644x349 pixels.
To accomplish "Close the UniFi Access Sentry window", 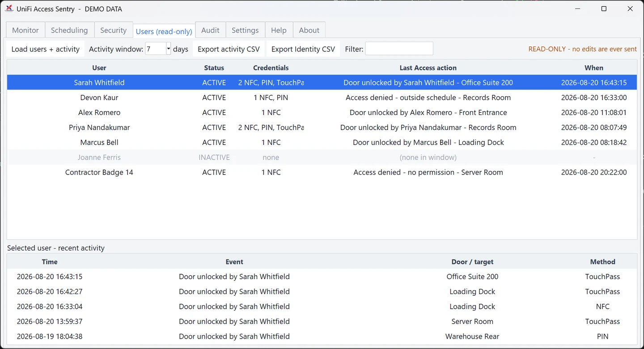I will tap(630, 9).
